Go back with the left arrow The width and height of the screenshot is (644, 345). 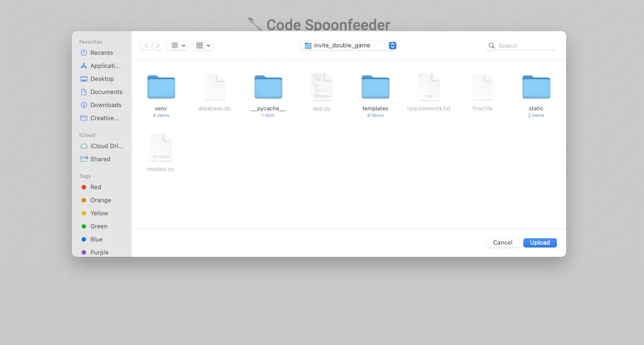(146, 45)
